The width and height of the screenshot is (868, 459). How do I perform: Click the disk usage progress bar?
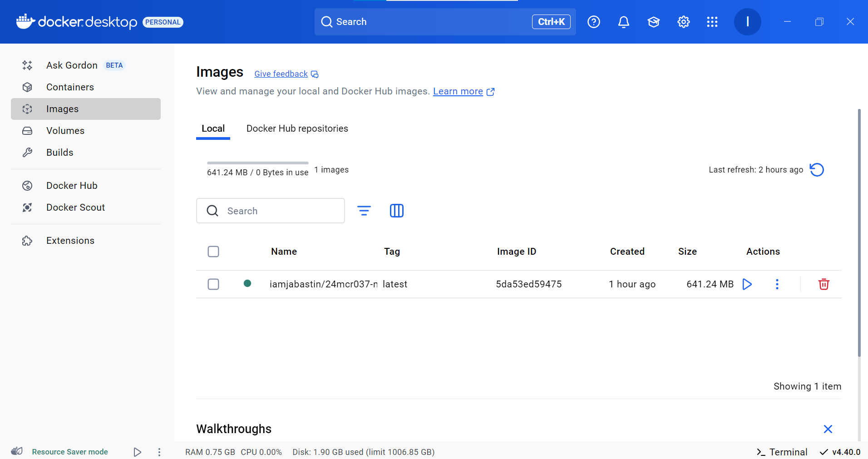pyautogui.click(x=258, y=163)
